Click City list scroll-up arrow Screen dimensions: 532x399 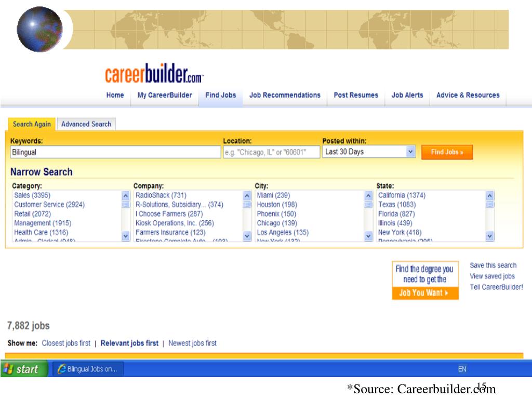tap(368, 196)
